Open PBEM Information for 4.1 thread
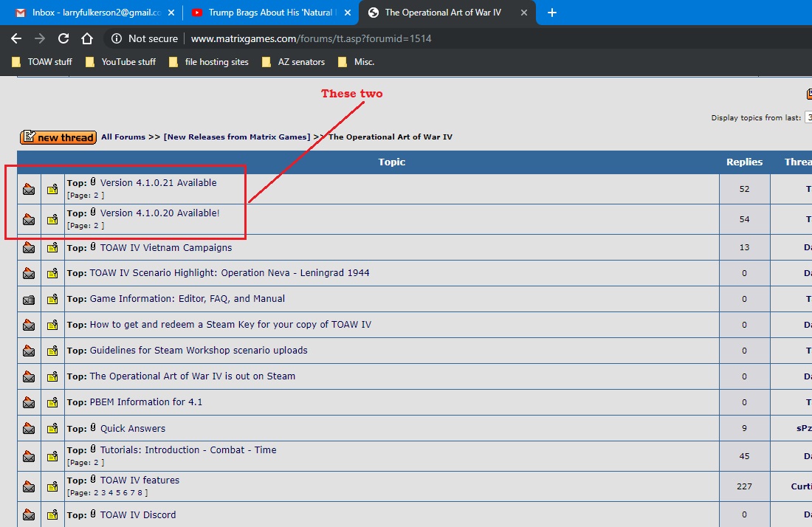 (x=146, y=402)
